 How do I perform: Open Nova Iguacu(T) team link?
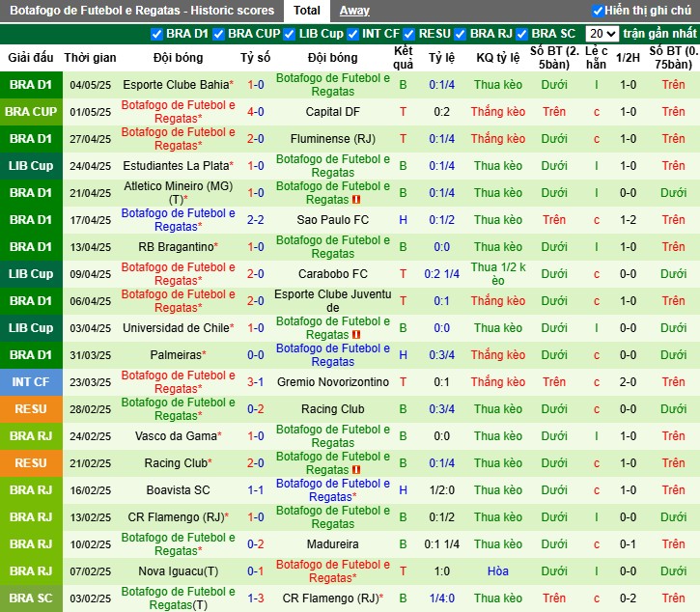[x=178, y=571]
